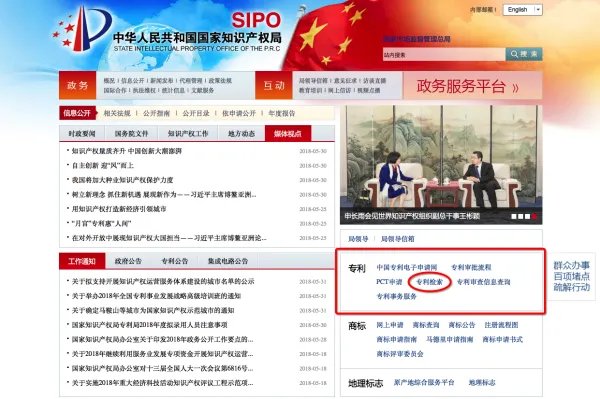600x399 pixels.
Task: Open the 政务服务平台 banner
Action: tap(473, 86)
